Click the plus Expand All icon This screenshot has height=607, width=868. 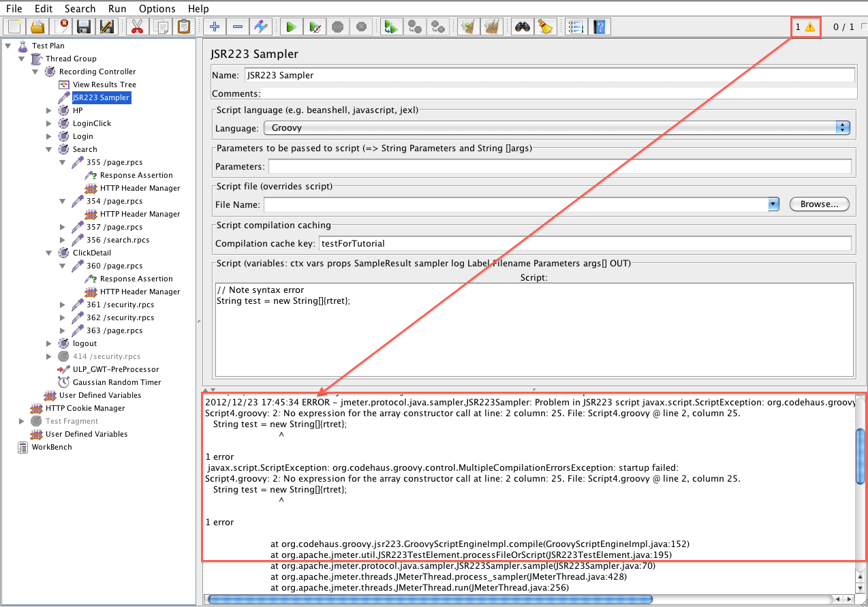pos(214,27)
